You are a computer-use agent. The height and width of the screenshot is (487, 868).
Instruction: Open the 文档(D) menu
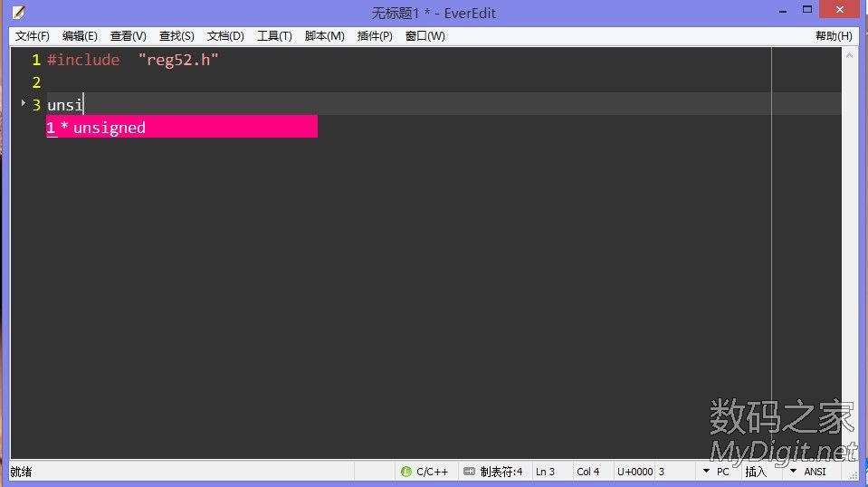pos(225,36)
